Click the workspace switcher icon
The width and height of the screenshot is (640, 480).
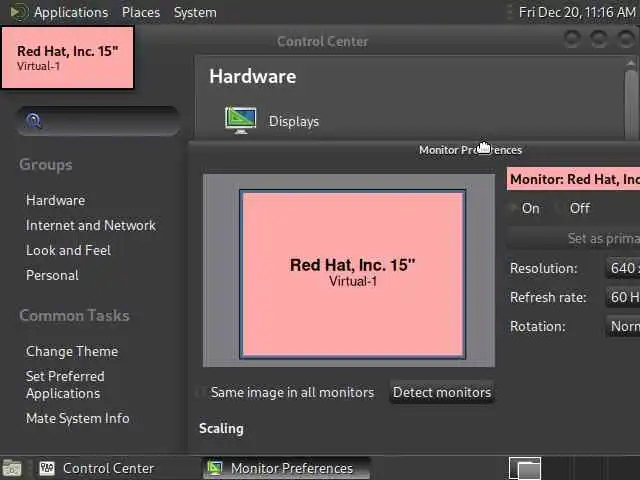point(525,469)
